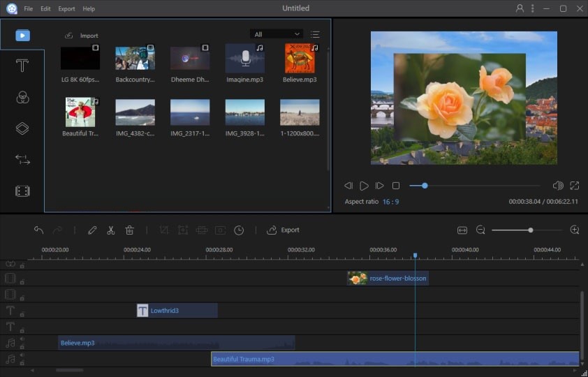The width and height of the screenshot is (588, 377).
Task: Open the Help menu
Action: 89,8
